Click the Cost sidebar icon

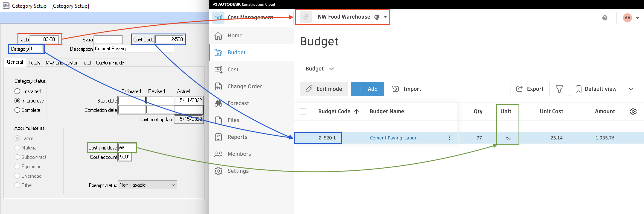[218, 70]
